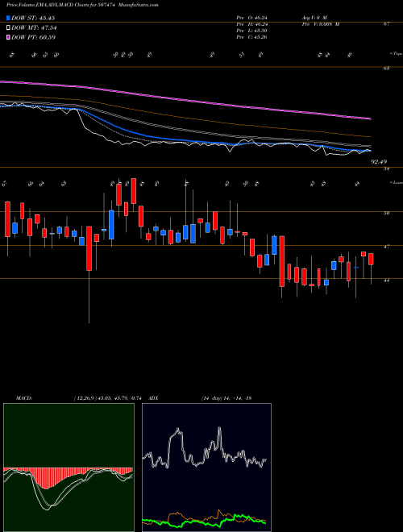The width and height of the screenshot is (403, 532).
Task: Click the 'Pre V: 0.008 M' volume text
Action: point(321,23)
